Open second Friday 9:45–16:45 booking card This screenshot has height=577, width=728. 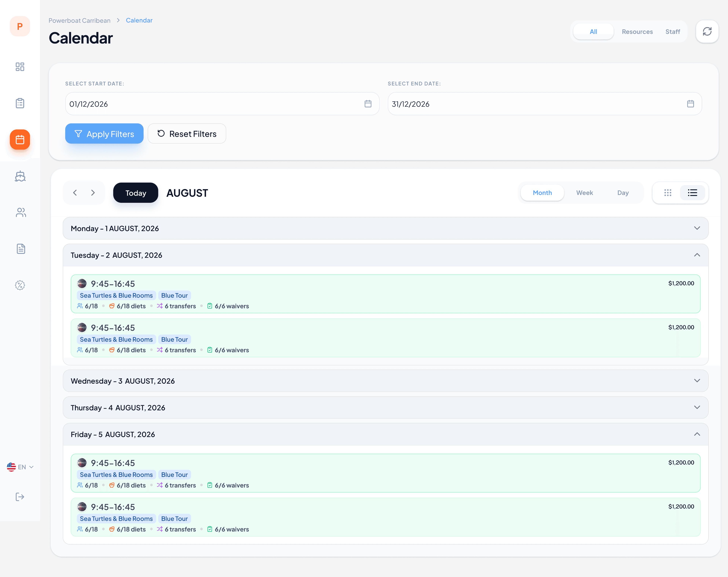(386, 517)
